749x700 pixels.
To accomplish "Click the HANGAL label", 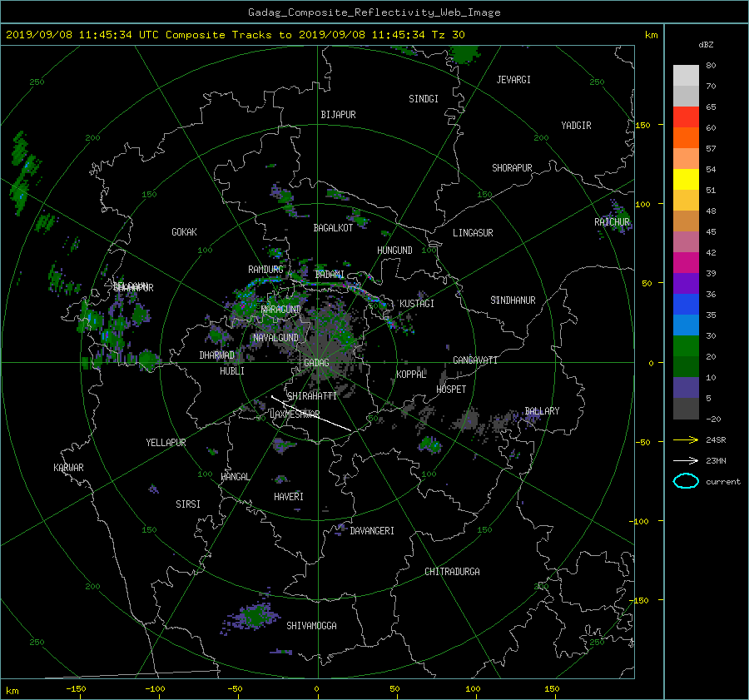I will 235,477.
